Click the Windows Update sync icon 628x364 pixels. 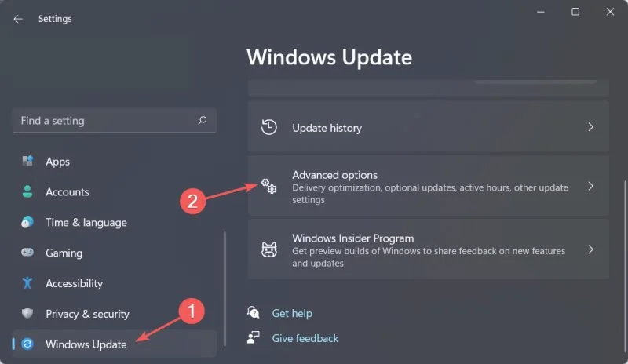pyautogui.click(x=27, y=344)
